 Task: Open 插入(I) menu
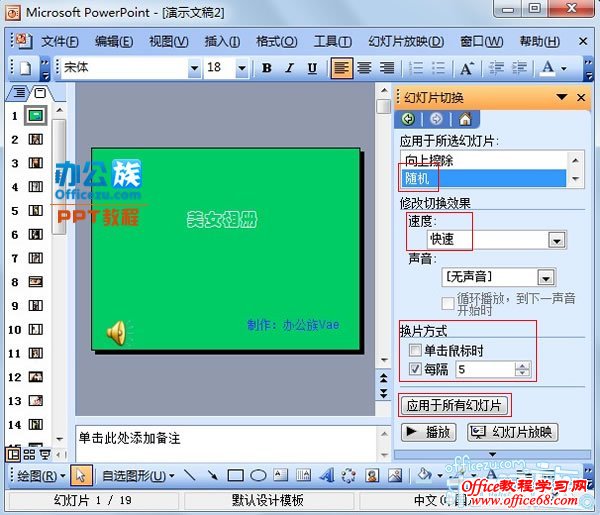pos(222,41)
